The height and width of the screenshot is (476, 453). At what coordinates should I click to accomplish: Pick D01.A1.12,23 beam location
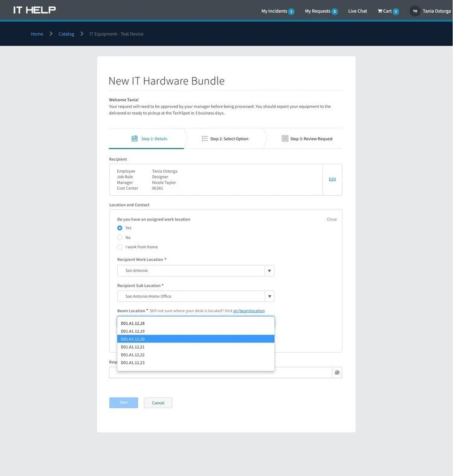click(x=196, y=362)
